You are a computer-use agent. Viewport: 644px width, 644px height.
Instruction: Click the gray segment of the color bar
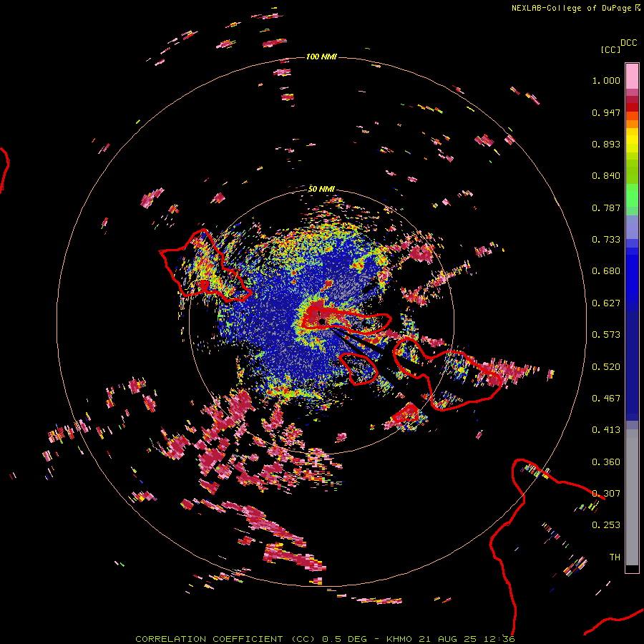coord(632,497)
